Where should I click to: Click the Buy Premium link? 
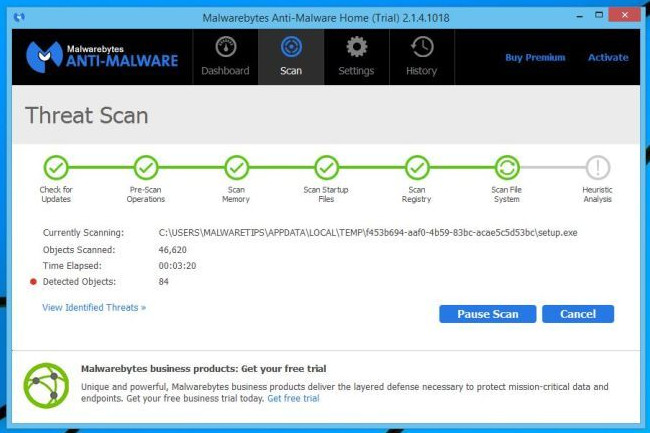(x=535, y=58)
